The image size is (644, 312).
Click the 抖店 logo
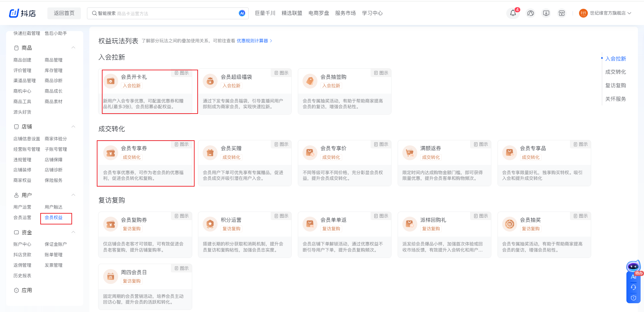coord(22,13)
